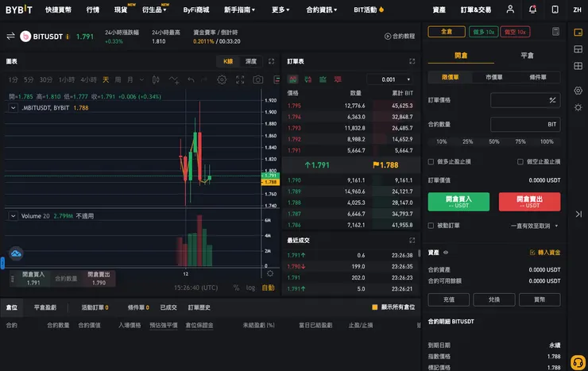
Task: Open the 活動訂單 tab
Action: click(x=95, y=307)
